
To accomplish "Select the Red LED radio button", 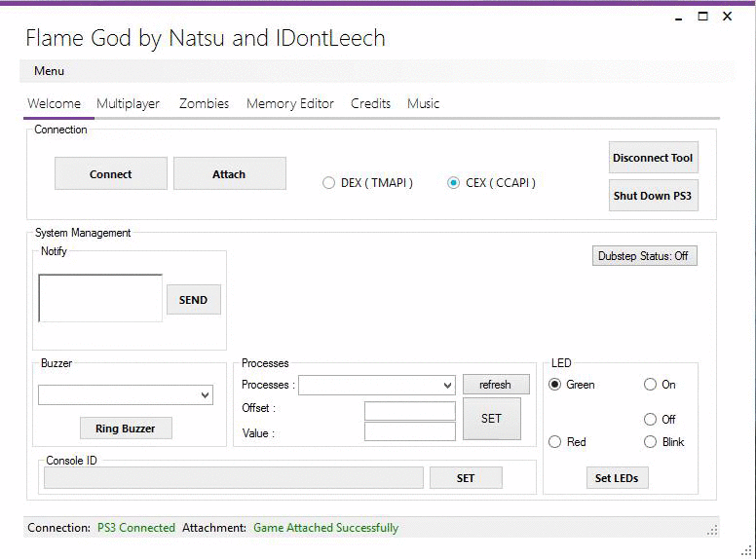I will 555,442.
